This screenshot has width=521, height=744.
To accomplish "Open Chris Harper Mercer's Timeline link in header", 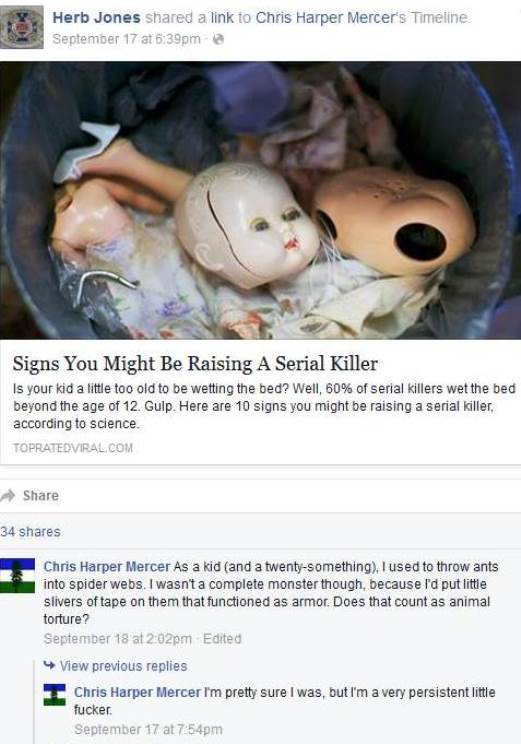I will pyautogui.click(x=362, y=18).
